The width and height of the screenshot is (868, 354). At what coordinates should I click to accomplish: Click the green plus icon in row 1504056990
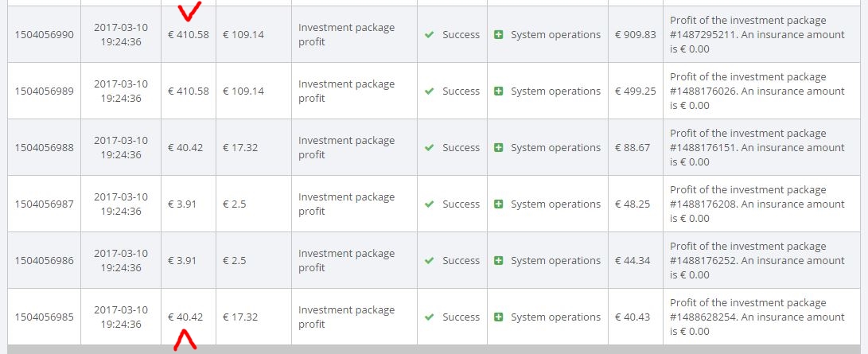click(x=499, y=35)
